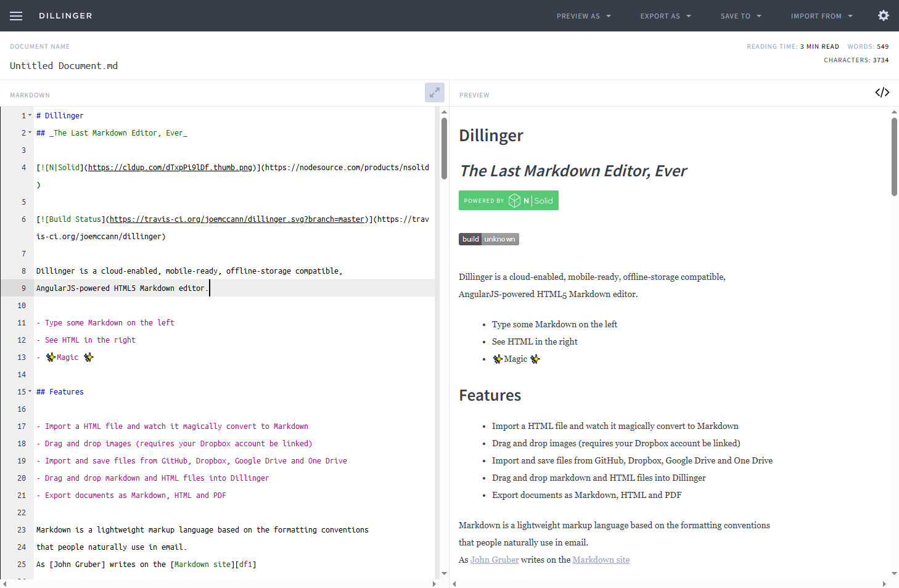The image size is (899, 588).
Task: Click the Dillinger logo text
Action: click(65, 16)
